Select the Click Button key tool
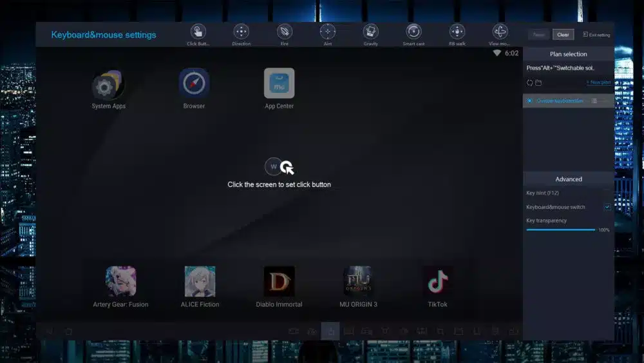This screenshot has width=644, height=363. coord(198,35)
